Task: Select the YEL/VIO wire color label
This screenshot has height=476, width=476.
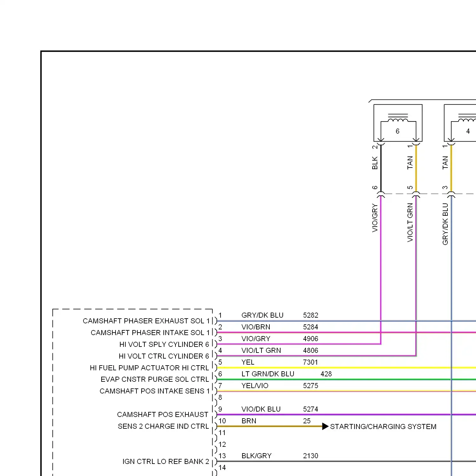Action: pos(255,386)
